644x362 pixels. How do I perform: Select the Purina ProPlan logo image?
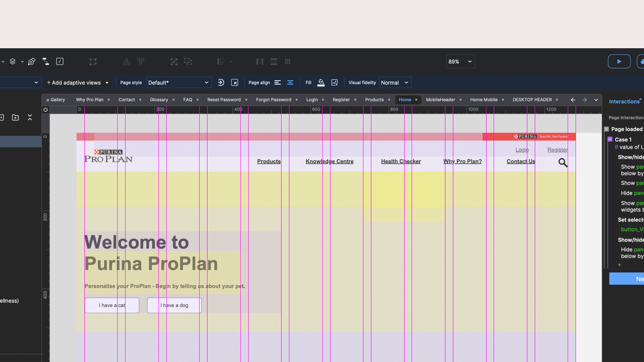pos(108,156)
